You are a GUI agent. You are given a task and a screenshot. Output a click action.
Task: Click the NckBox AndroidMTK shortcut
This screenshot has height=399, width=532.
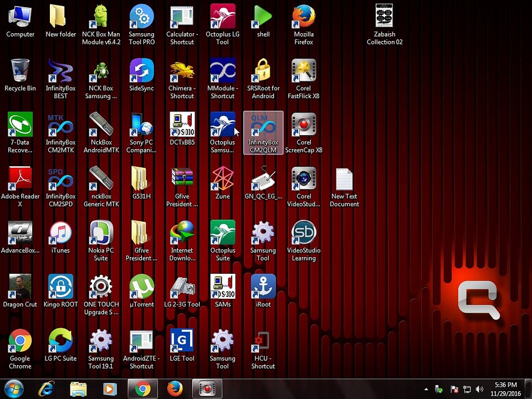pos(101,132)
